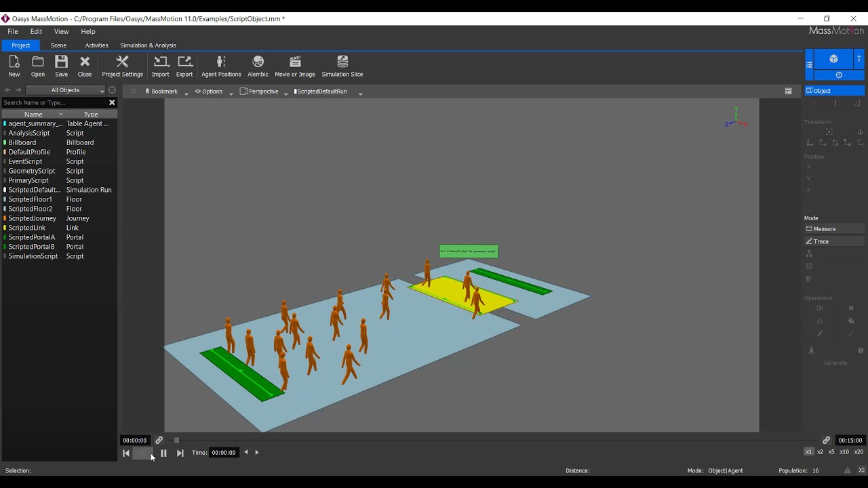Select ScriptedJourney in the object list
The height and width of the screenshot is (488, 868).
click(59, 218)
